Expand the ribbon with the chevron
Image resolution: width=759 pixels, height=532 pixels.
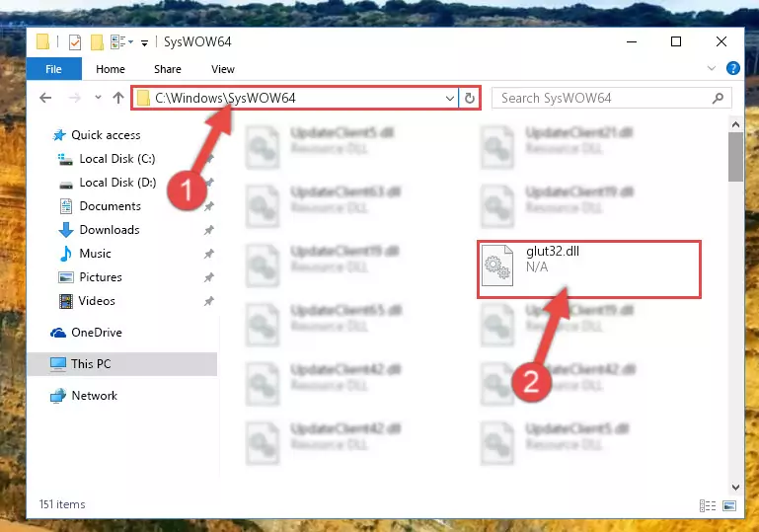point(711,68)
